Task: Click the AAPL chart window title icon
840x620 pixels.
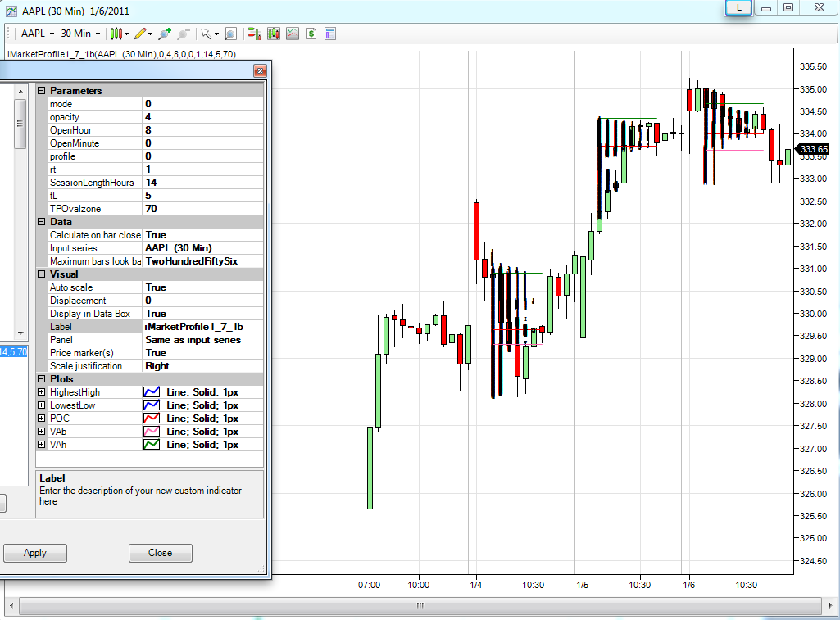Action: tap(11, 11)
